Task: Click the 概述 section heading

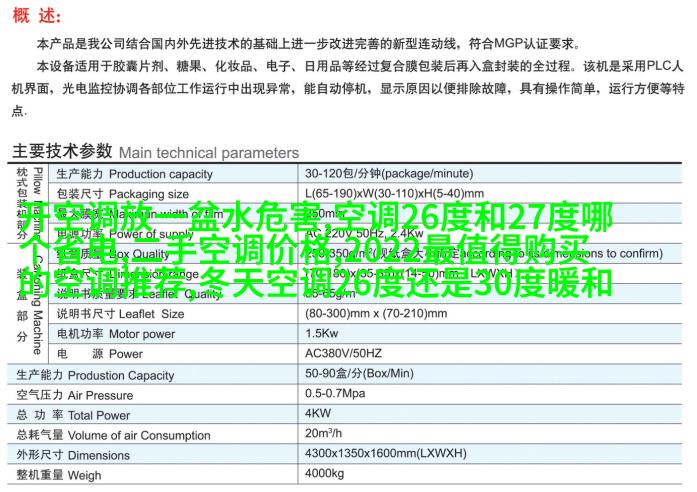Action: tap(36, 18)
